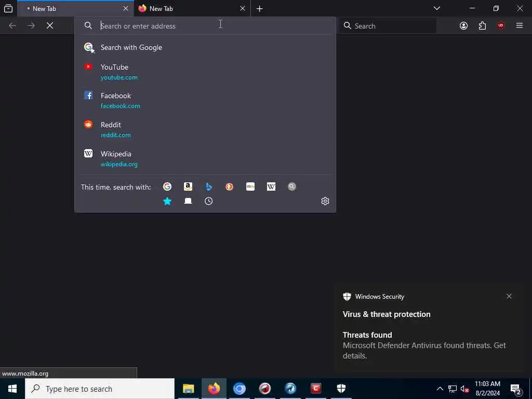Image resolution: width=532 pixels, height=399 pixels.
Task: Search this time with Wikipedia icon
Action: click(271, 187)
